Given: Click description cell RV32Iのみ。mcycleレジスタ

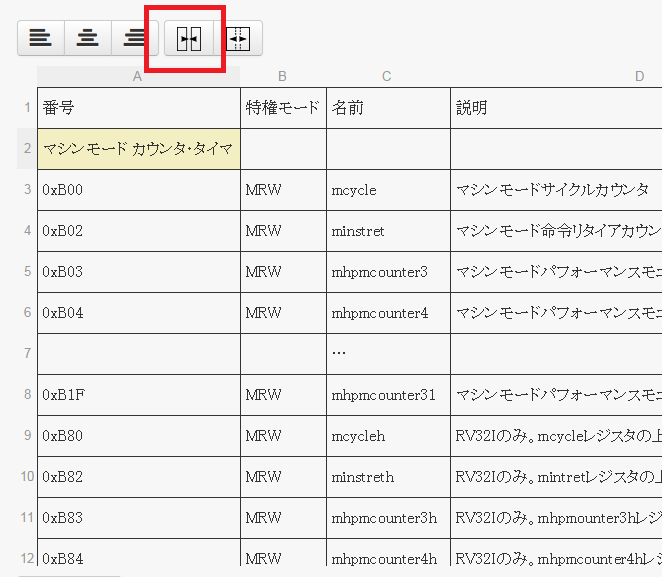Looking at the screenshot, I should [556, 436].
